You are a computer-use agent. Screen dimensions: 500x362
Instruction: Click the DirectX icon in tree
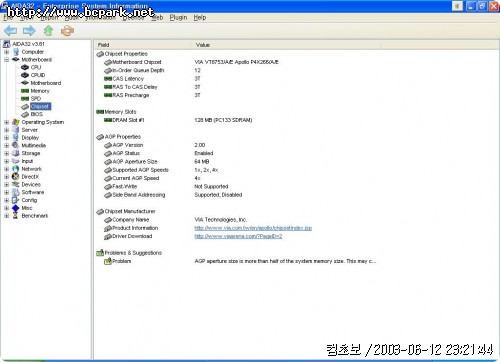(x=16, y=177)
